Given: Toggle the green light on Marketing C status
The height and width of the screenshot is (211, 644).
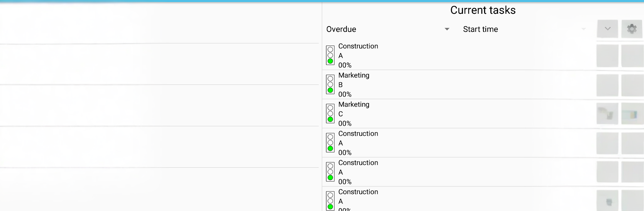Looking at the screenshot, I should click(x=330, y=119).
